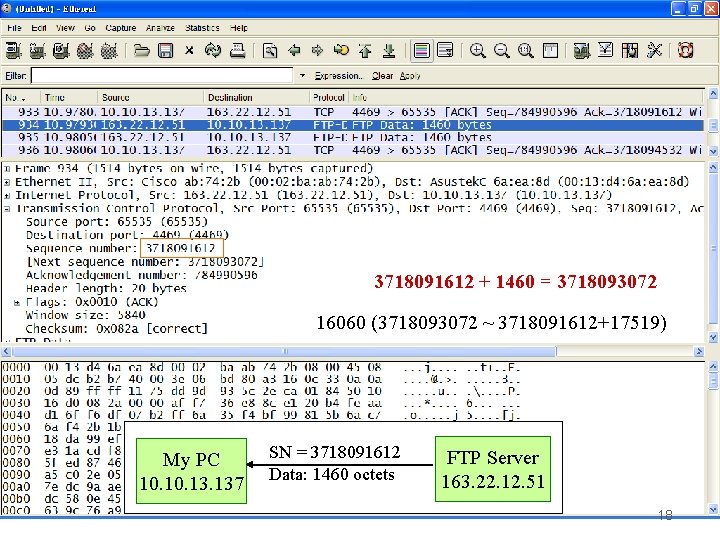Zoom in toolbar icon

click(478, 50)
